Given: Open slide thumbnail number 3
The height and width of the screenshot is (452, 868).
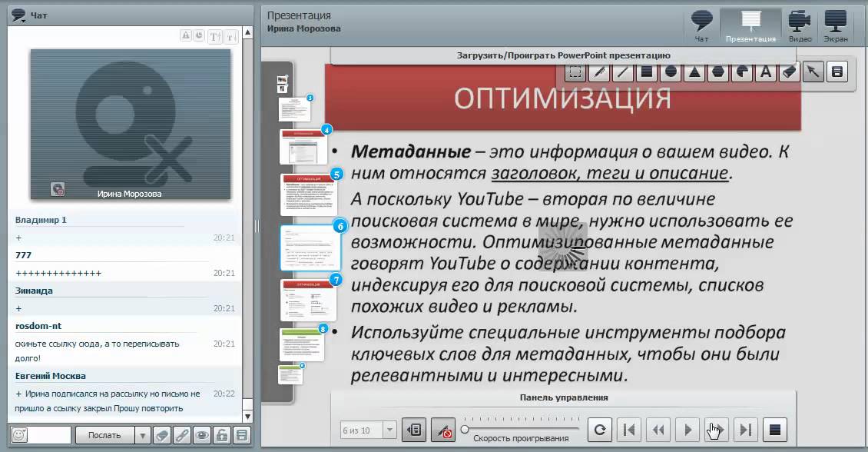Looking at the screenshot, I should pos(294,109).
